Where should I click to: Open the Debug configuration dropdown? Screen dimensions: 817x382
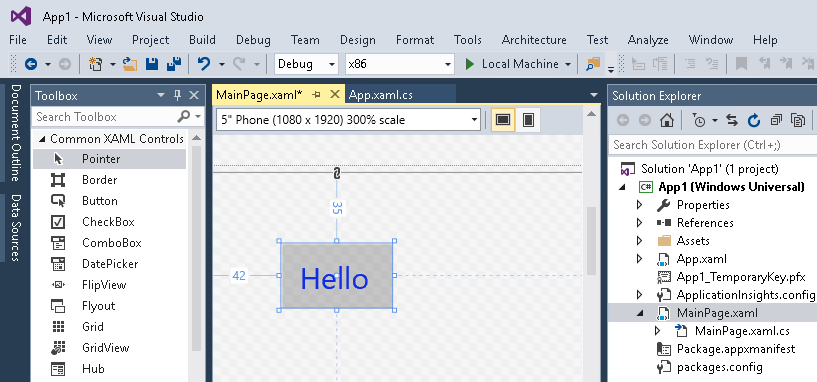click(332, 64)
